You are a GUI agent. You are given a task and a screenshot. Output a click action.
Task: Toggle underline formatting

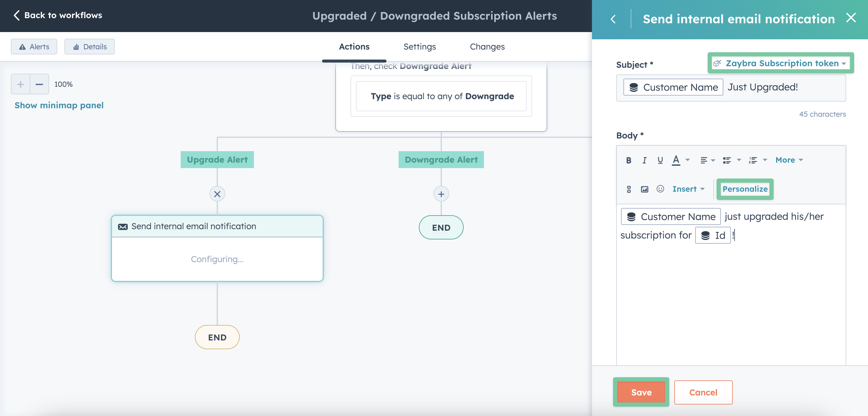pos(660,160)
